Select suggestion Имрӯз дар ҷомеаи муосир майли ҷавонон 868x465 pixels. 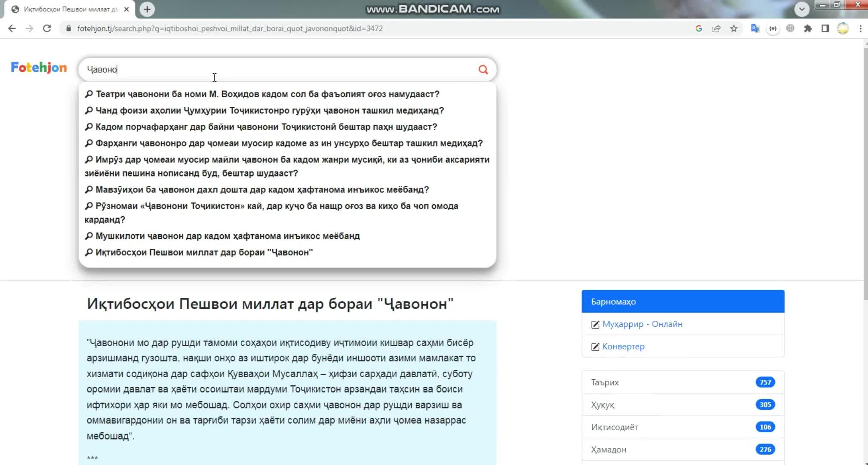(x=287, y=166)
